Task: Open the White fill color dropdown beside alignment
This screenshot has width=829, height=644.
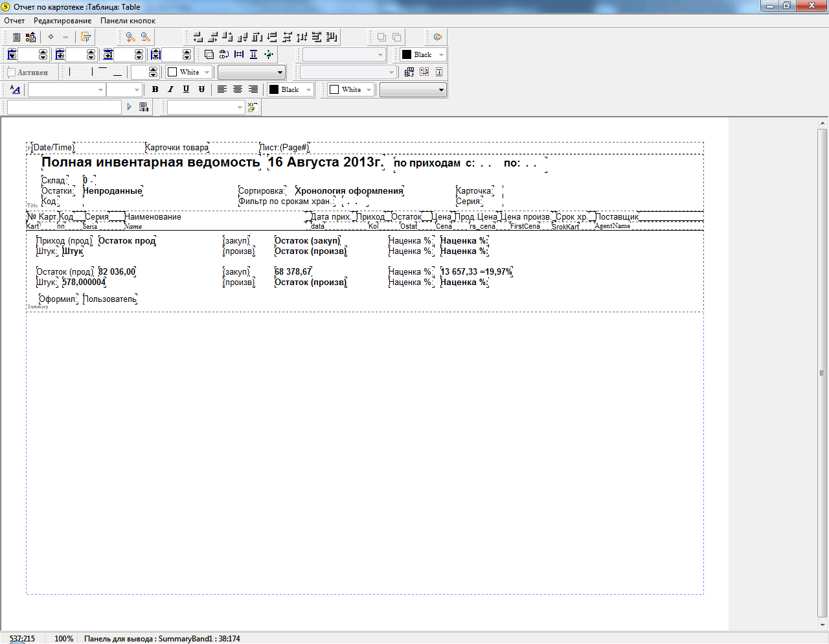Action: (x=369, y=89)
